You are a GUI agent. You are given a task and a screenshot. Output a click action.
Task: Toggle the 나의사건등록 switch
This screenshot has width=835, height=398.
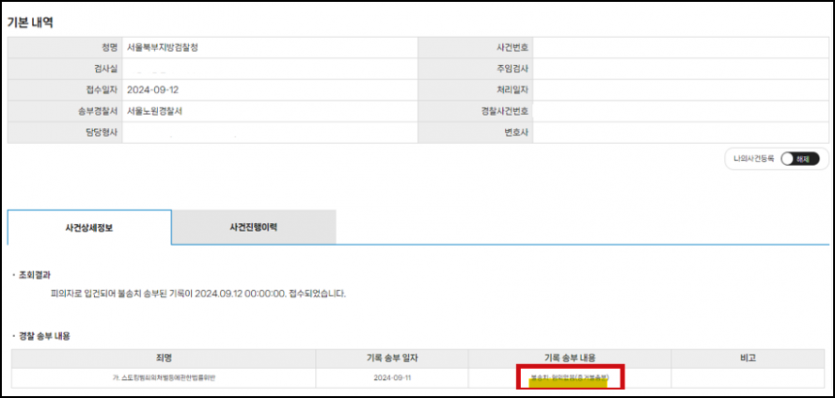tap(800, 159)
